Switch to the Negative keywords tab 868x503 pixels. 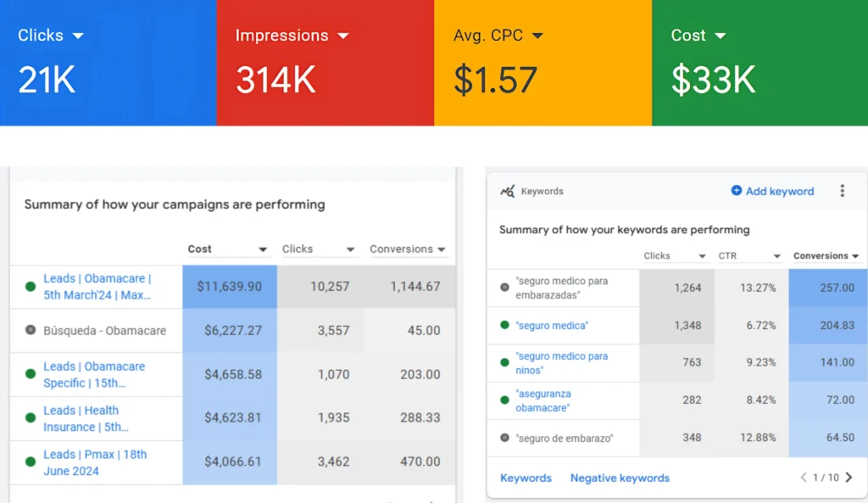point(620,478)
